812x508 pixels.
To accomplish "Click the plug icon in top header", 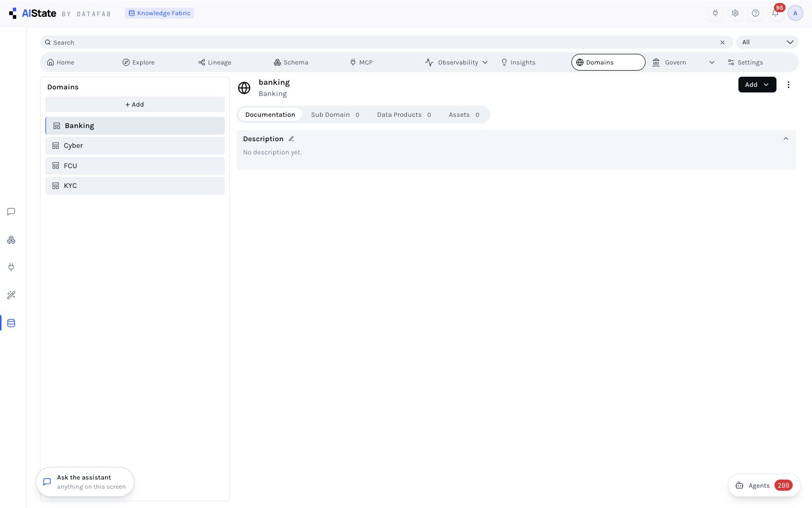I will pyautogui.click(x=715, y=13).
